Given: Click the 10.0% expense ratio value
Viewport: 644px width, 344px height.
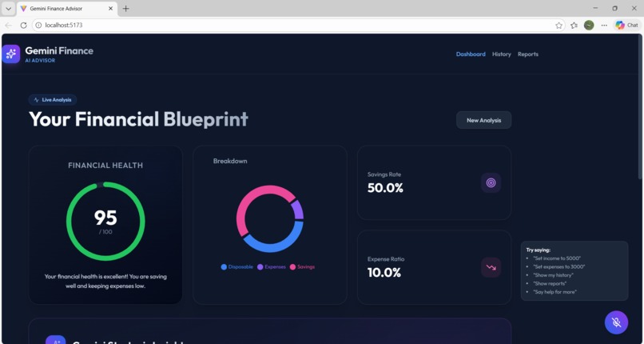Looking at the screenshot, I should tap(384, 273).
